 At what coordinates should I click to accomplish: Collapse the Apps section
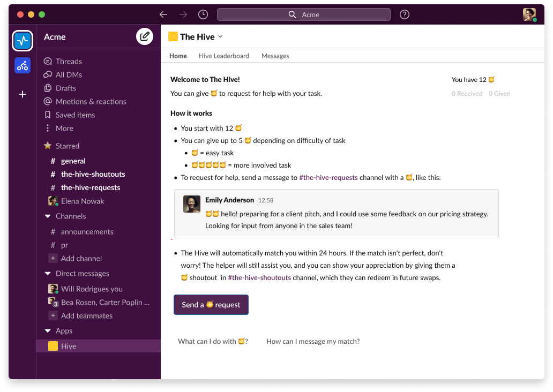[48, 331]
